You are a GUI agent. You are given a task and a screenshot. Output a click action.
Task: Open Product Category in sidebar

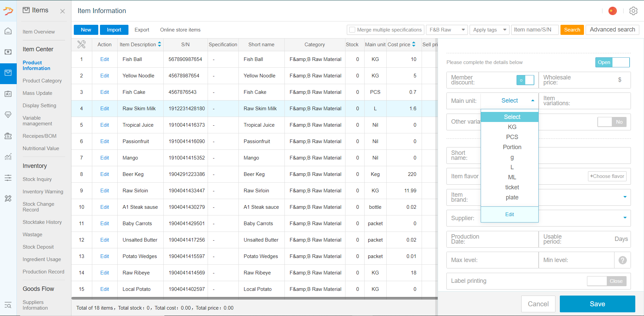pyautogui.click(x=42, y=81)
